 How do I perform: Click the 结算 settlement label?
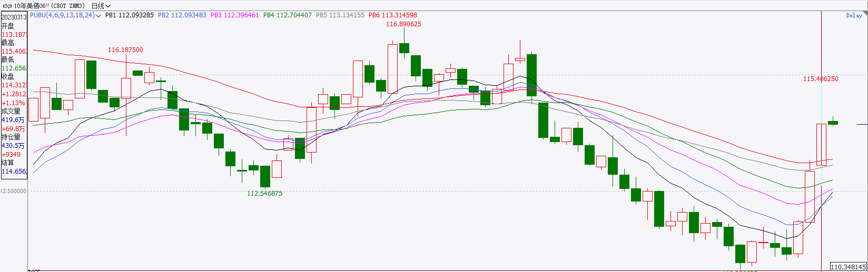click(7, 163)
